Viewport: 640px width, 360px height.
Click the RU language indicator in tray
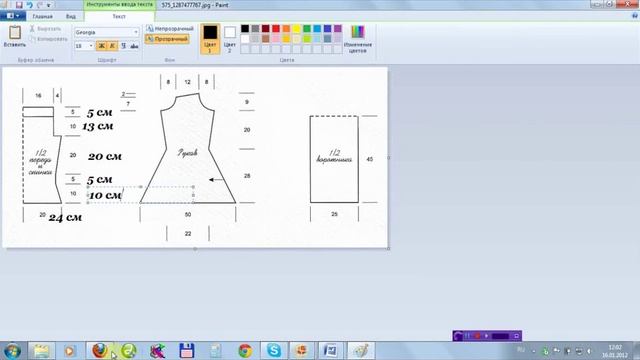click(x=521, y=350)
